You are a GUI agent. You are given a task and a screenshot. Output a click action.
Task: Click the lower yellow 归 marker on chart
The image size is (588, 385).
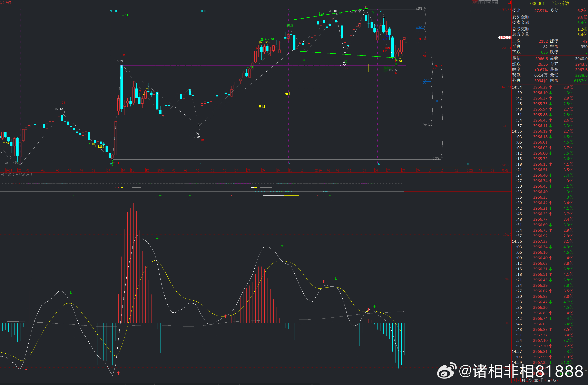pos(262,106)
